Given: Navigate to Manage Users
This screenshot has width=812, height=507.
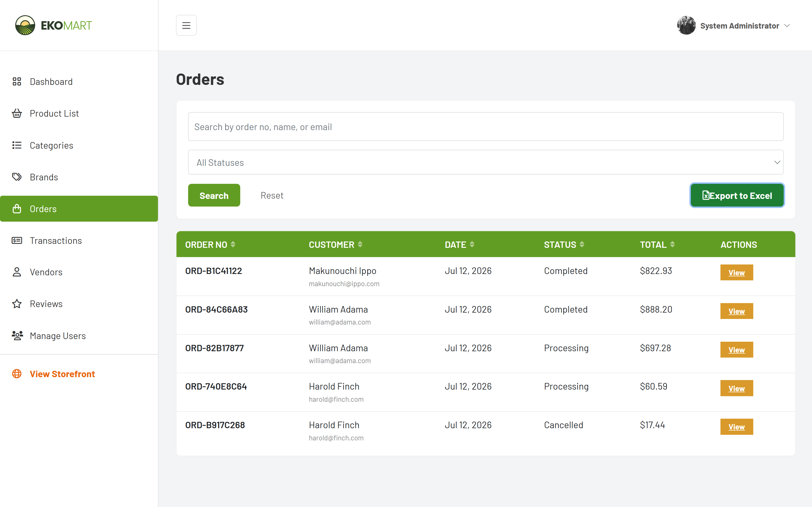Looking at the screenshot, I should (79, 336).
